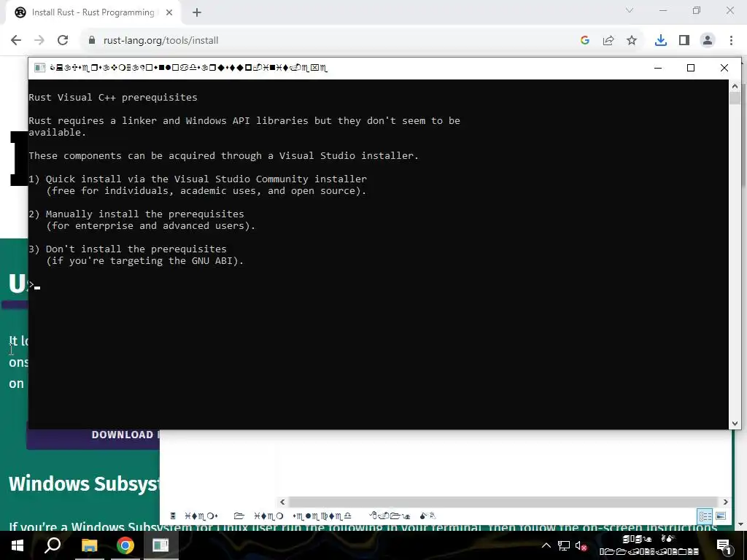
Task: Click the console prompt line
Action: (x=34, y=285)
